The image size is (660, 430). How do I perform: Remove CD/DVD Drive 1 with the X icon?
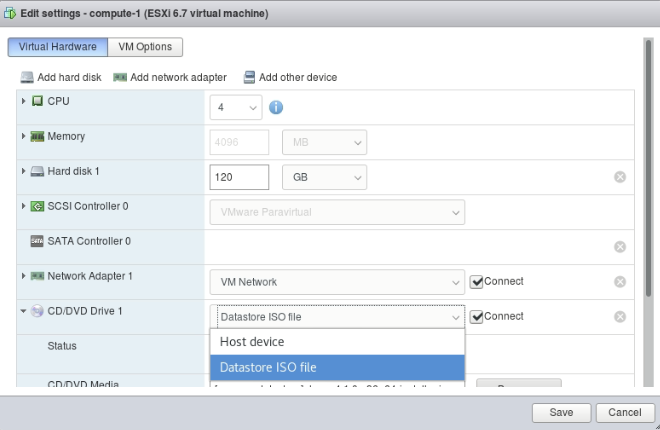[x=620, y=317]
